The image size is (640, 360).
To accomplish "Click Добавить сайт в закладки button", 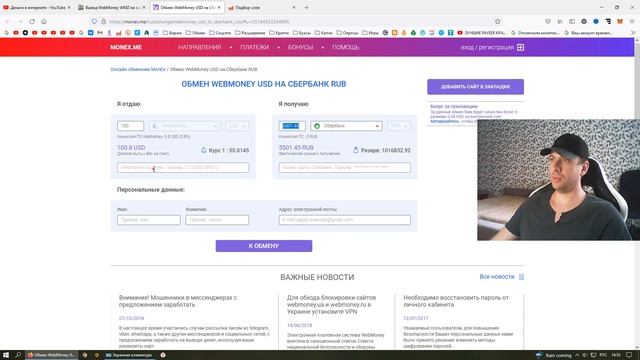I will click(476, 87).
